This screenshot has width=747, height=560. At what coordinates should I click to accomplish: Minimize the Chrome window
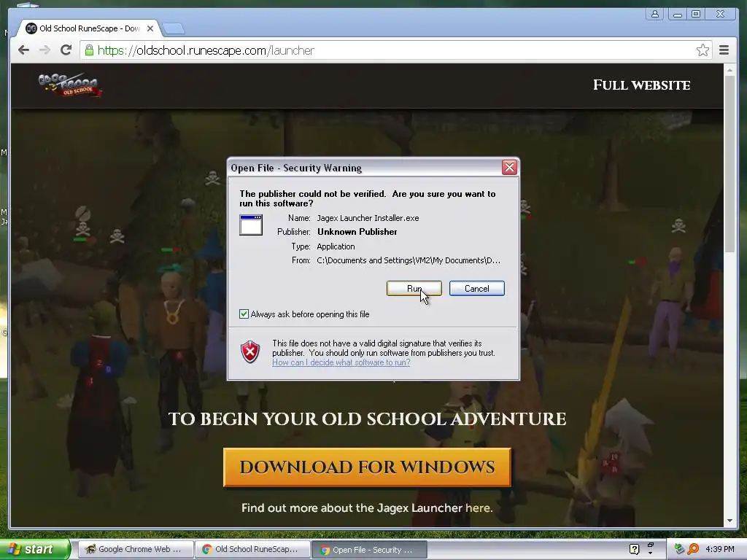coord(677,15)
